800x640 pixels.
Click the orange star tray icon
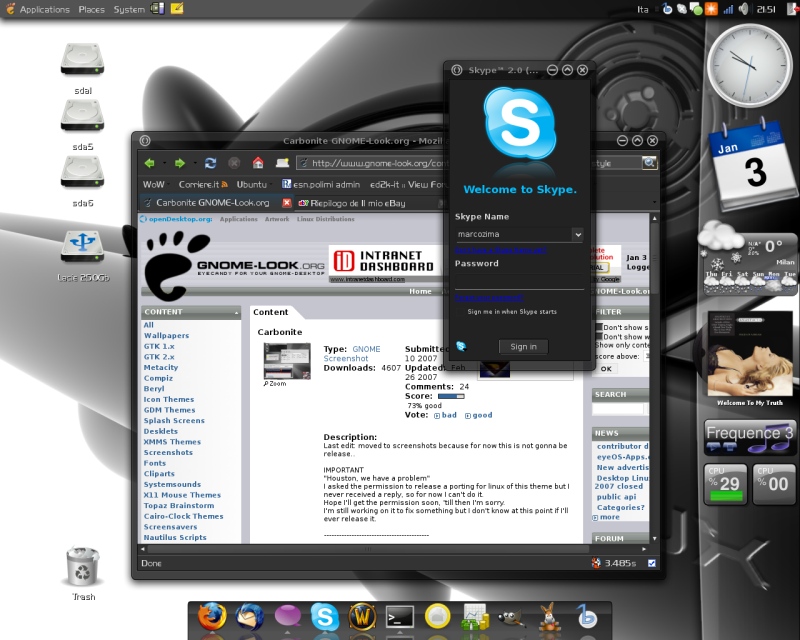711,9
